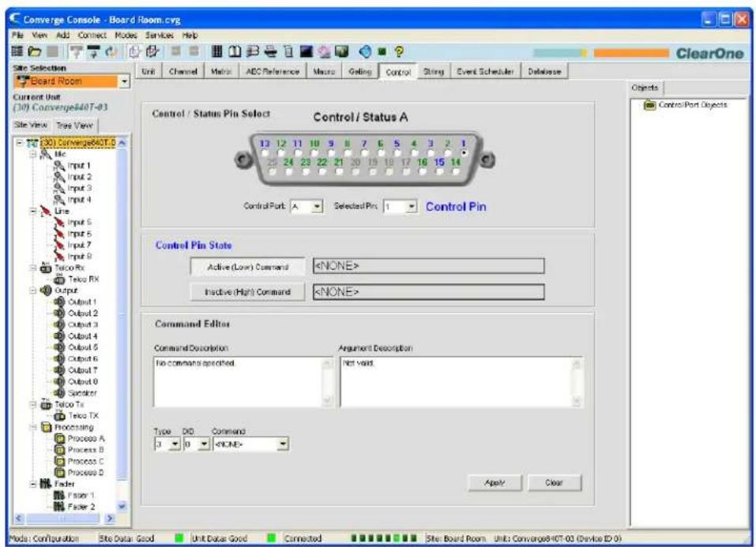The image size is (756, 547).
Task: Collapse the Output tree node
Action: (33, 290)
